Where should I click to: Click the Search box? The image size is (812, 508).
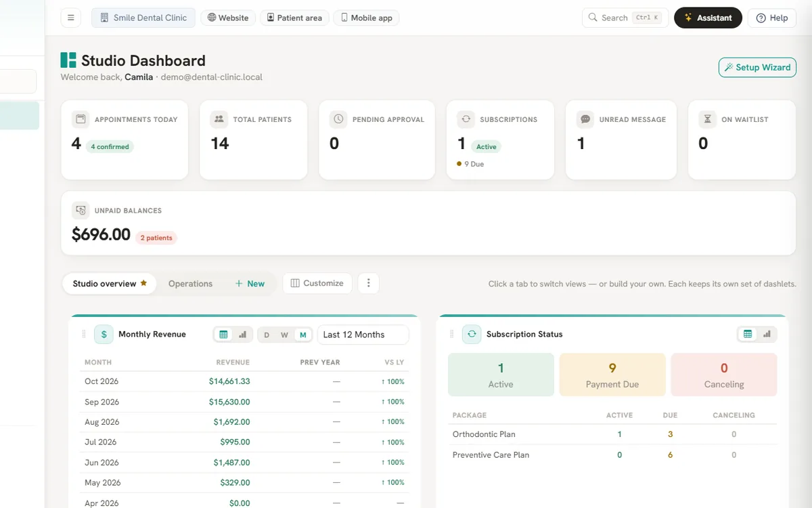[625, 18]
